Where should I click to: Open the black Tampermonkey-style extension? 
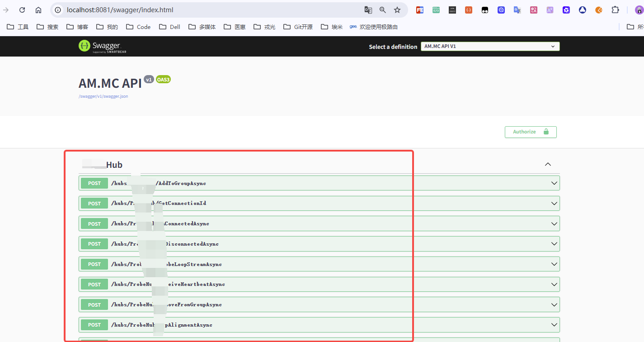click(485, 10)
